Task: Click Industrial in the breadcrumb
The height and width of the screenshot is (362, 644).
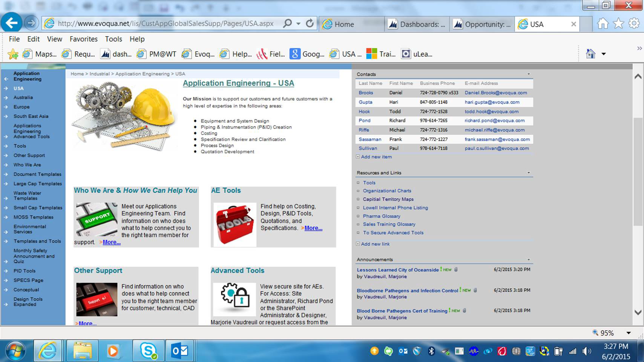Action: pyautogui.click(x=100, y=74)
